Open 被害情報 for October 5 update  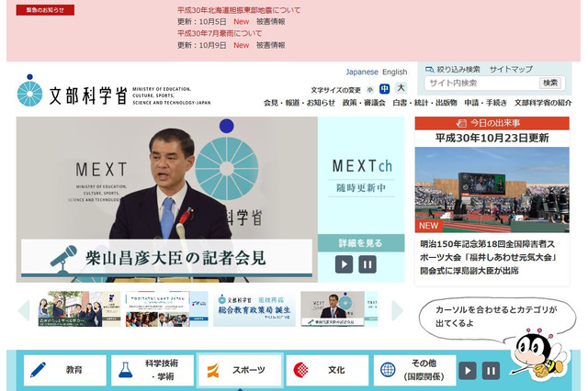271,22
